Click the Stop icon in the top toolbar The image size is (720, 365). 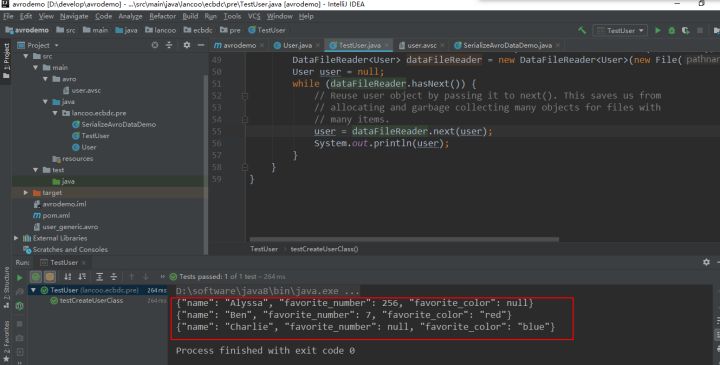700,30
